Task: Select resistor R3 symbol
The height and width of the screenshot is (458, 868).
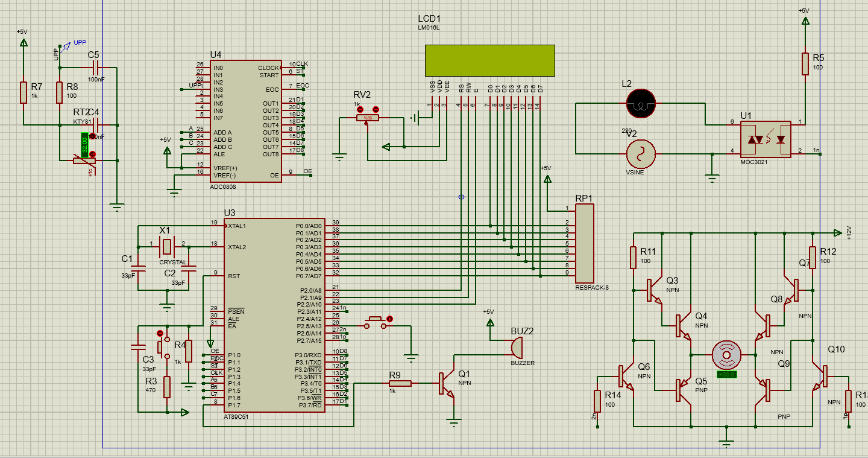Action: point(167,387)
